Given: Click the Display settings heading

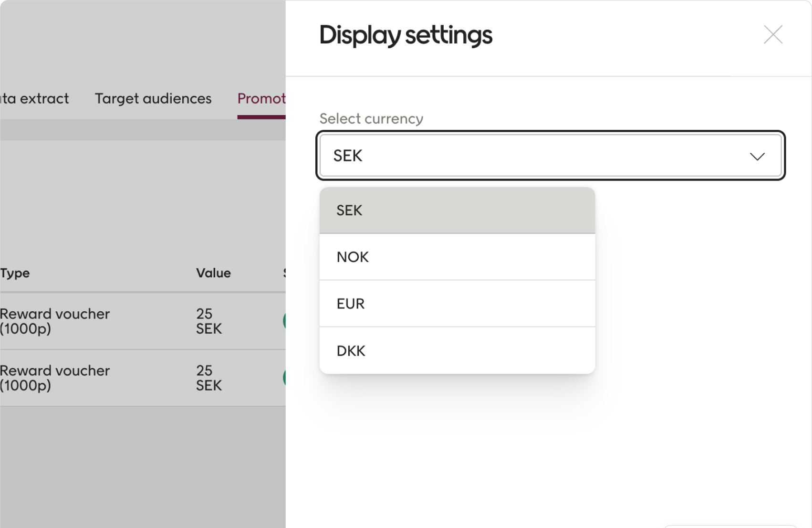Looking at the screenshot, I should (406, 35).
